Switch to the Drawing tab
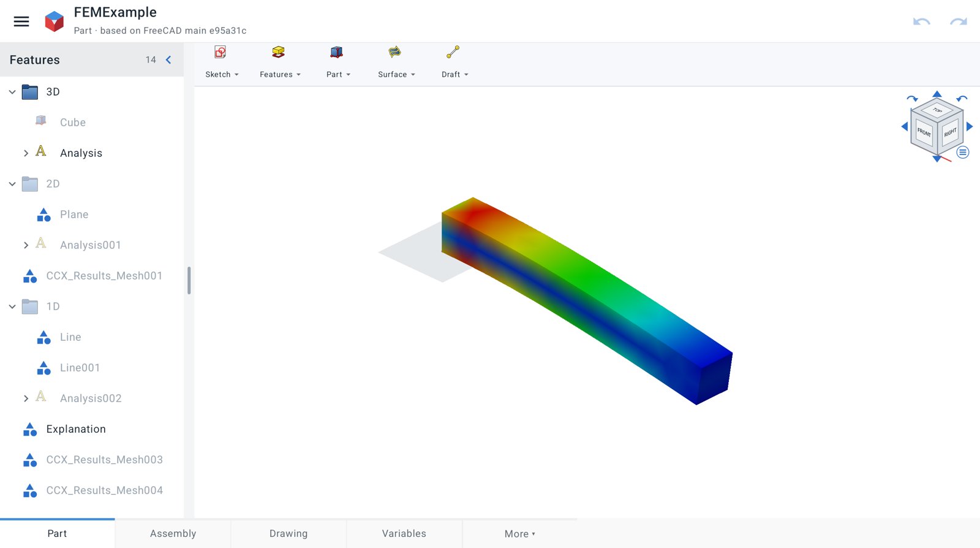 pyautogui.click(x=288, y=533)
